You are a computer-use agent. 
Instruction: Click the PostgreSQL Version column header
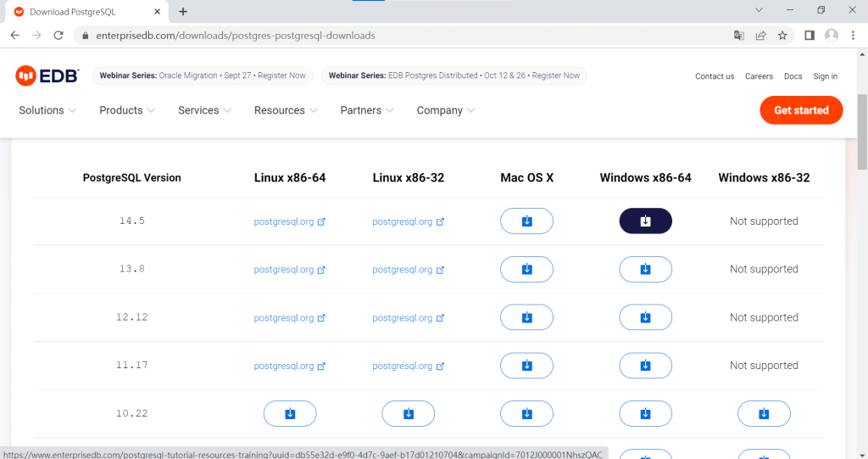(x=131, y=178)
